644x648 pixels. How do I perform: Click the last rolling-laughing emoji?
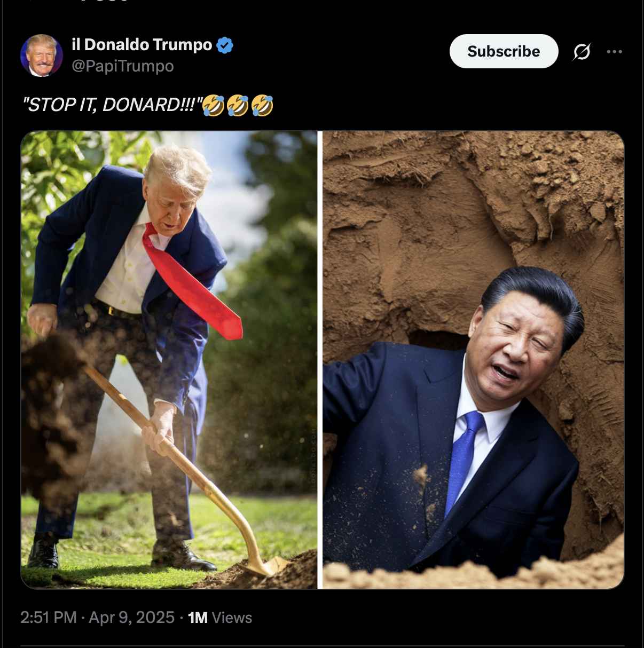262,105
